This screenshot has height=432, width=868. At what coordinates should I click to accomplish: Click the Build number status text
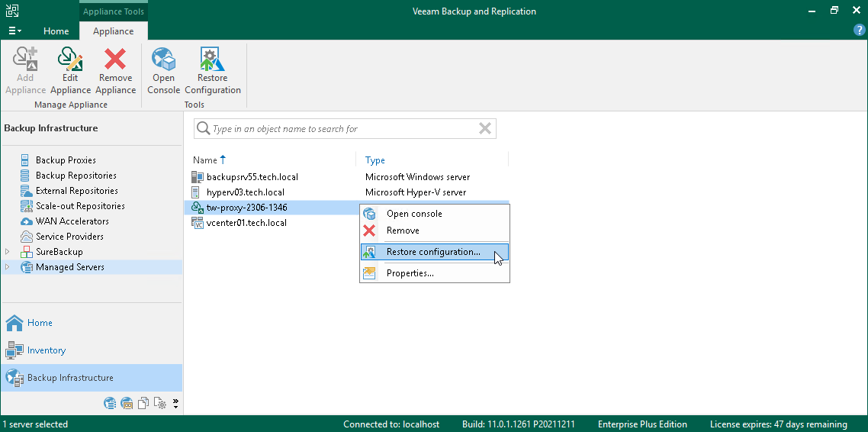point(518,424)
